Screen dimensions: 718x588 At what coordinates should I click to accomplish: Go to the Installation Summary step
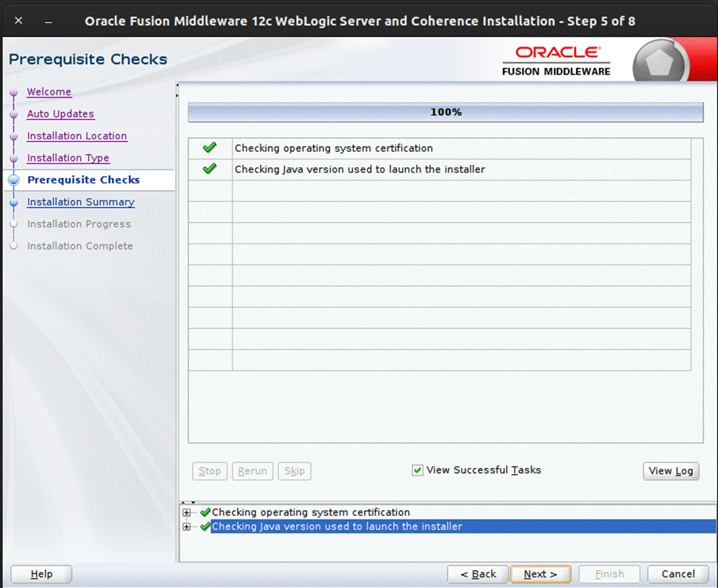[x=80, y=202]
